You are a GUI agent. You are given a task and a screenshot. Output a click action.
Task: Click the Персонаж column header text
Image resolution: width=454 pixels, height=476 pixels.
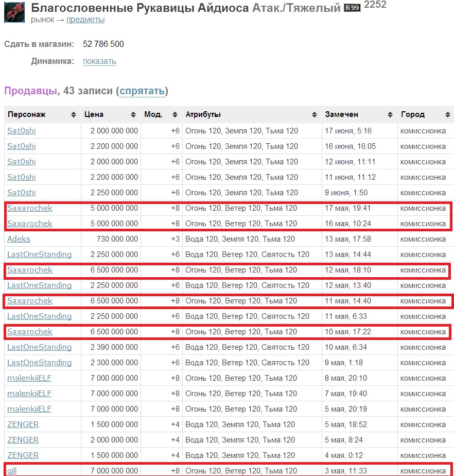click(x=27, y=114)
